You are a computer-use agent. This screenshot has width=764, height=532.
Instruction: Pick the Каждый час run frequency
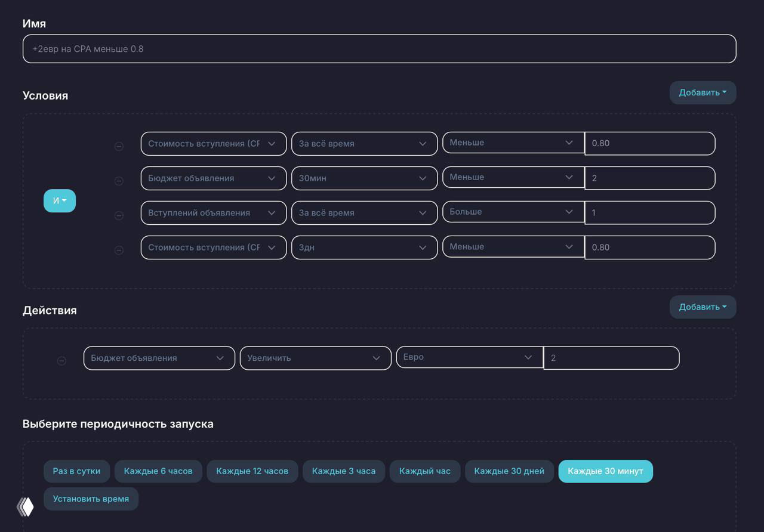(x=424, y=471)
